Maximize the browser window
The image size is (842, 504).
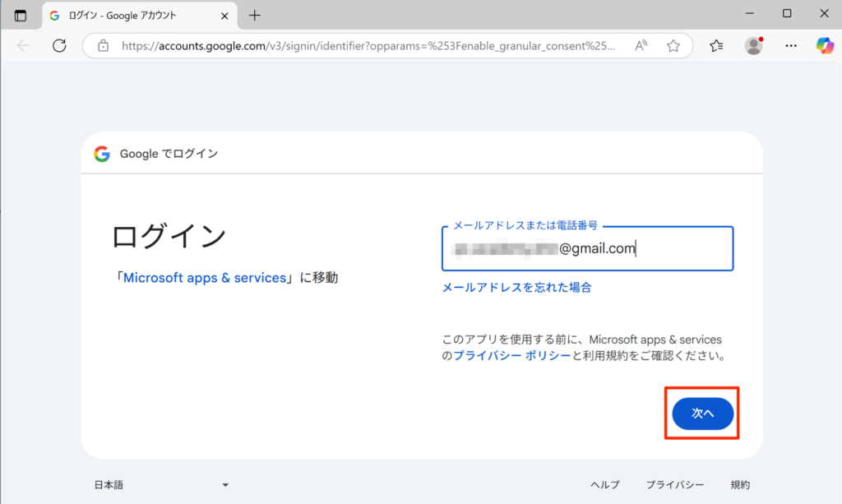point(787,13)
